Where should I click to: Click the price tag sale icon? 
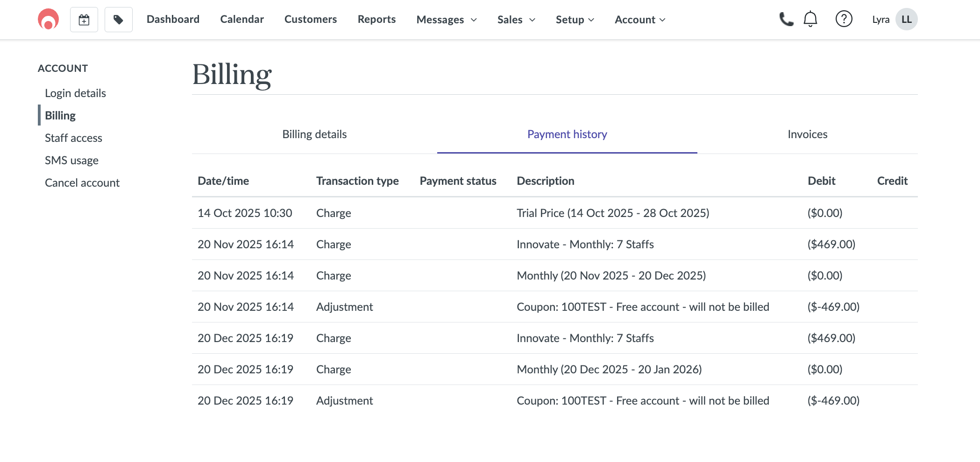(119, 20)
